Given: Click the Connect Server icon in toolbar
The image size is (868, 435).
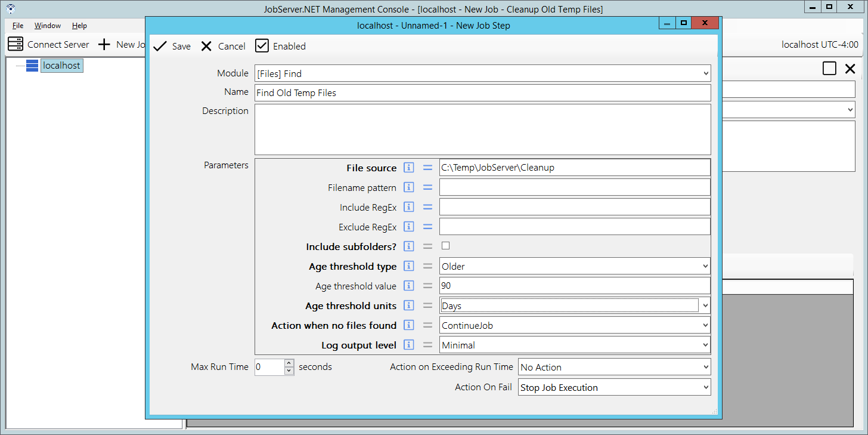Looking at the screenshot, I should [15, 44].
